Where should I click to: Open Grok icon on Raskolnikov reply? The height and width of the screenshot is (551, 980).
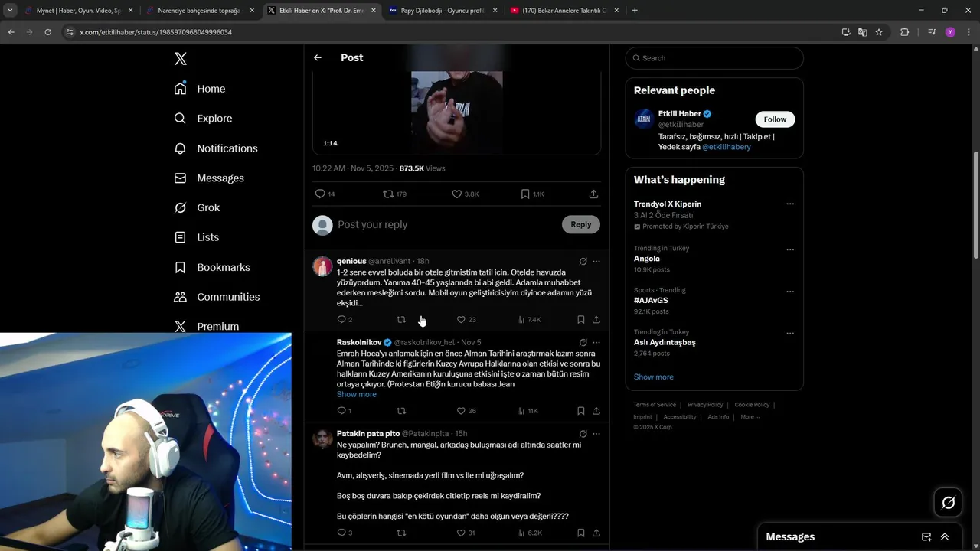(x=583, y=342)
